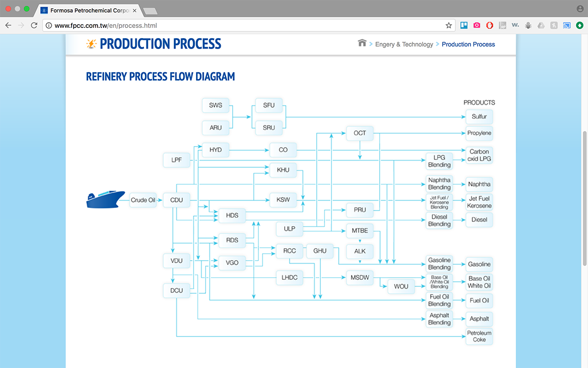588x368 pixels.
Task: Select the PRU unit box
Action: coord(360,210)
